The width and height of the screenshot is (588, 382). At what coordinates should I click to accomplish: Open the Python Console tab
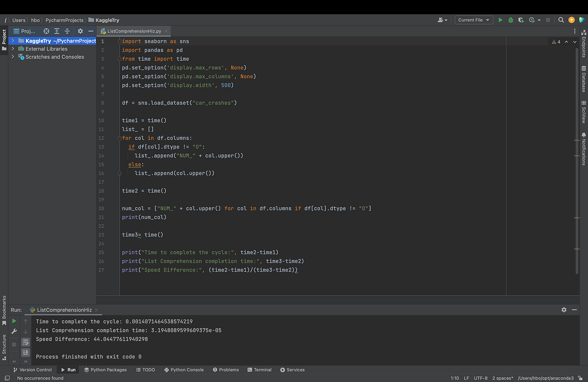(184, 370)
